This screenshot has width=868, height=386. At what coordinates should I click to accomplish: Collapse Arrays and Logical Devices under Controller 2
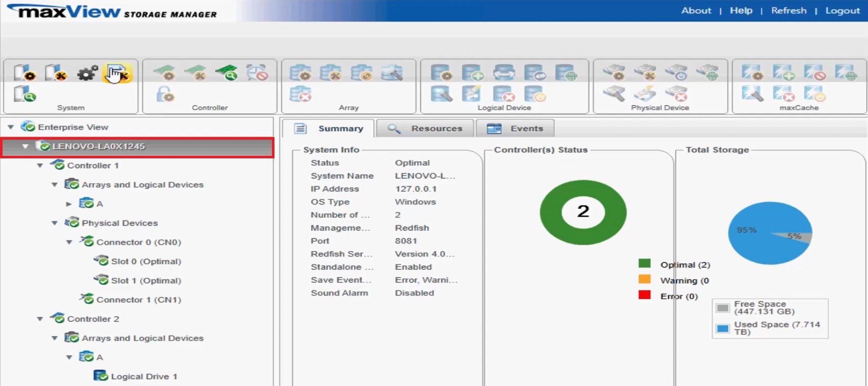point(55,338)
